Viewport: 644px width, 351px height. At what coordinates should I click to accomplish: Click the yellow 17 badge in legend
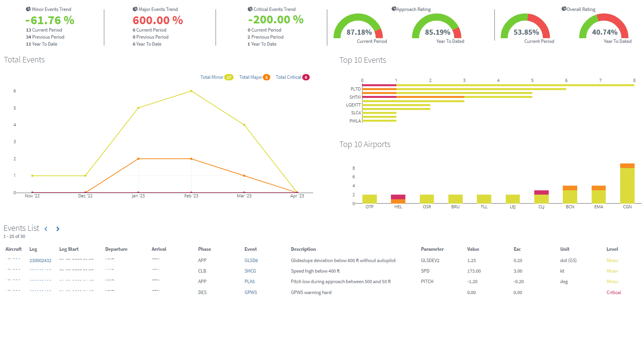pyautogui.click(x=229, y=77)
